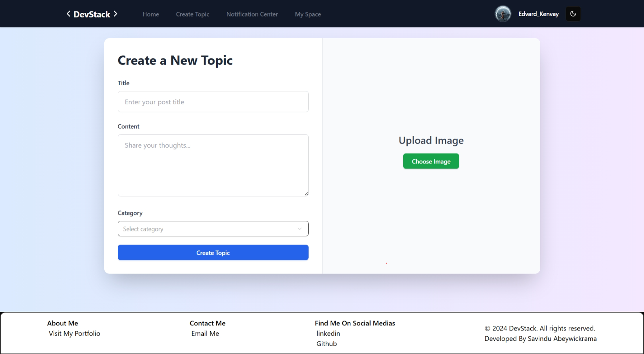Focus the Enter your post title field
Image resolution: width=644 pixels, height=354 pixels.
213,102
